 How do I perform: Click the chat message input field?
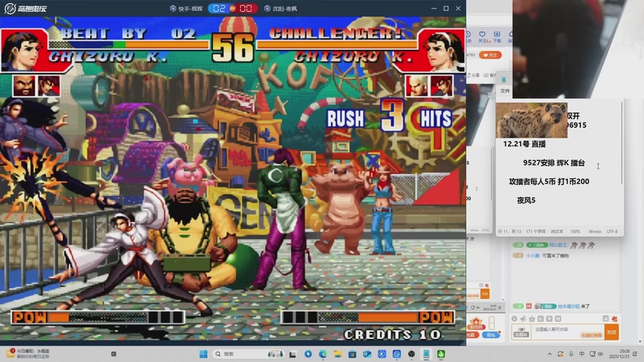[567, 331]
